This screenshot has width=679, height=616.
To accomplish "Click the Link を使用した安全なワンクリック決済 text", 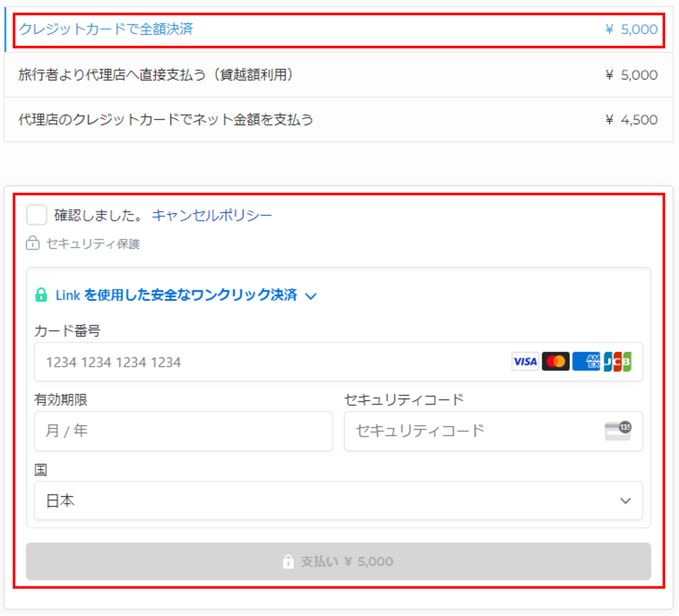I will [176, 295].
